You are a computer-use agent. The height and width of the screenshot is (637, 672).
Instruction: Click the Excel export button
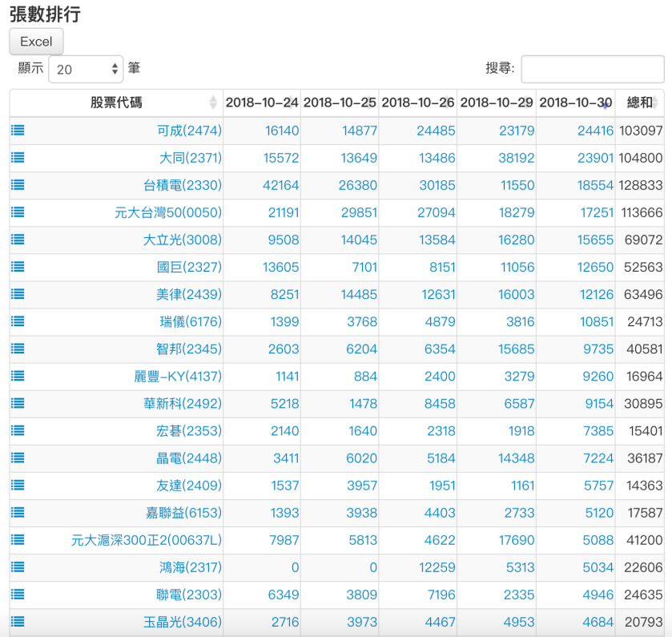36,41
